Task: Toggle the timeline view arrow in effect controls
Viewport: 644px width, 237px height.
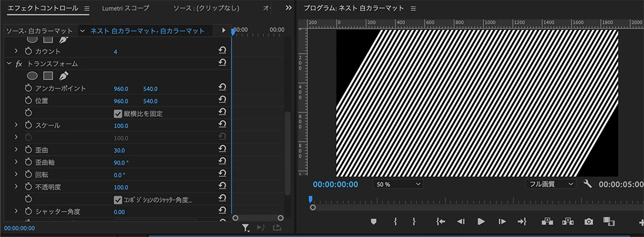Action: pos(224,31)
